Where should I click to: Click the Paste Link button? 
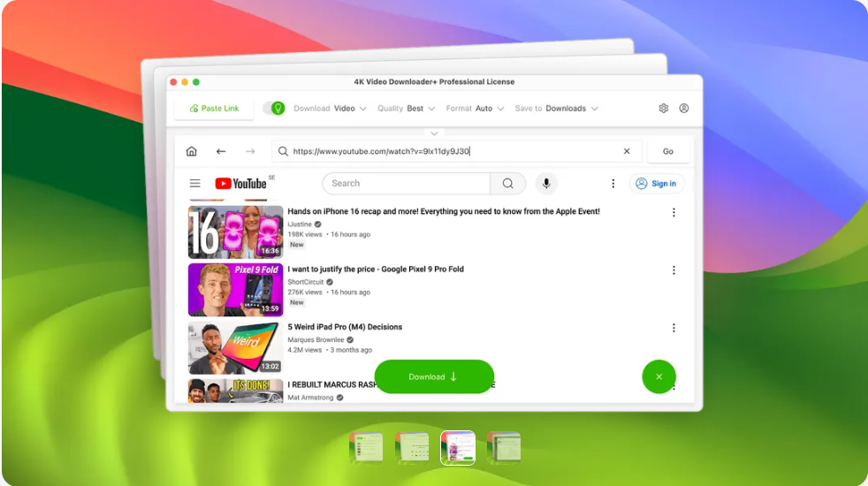pyautogui.click(x=214, y=109)
